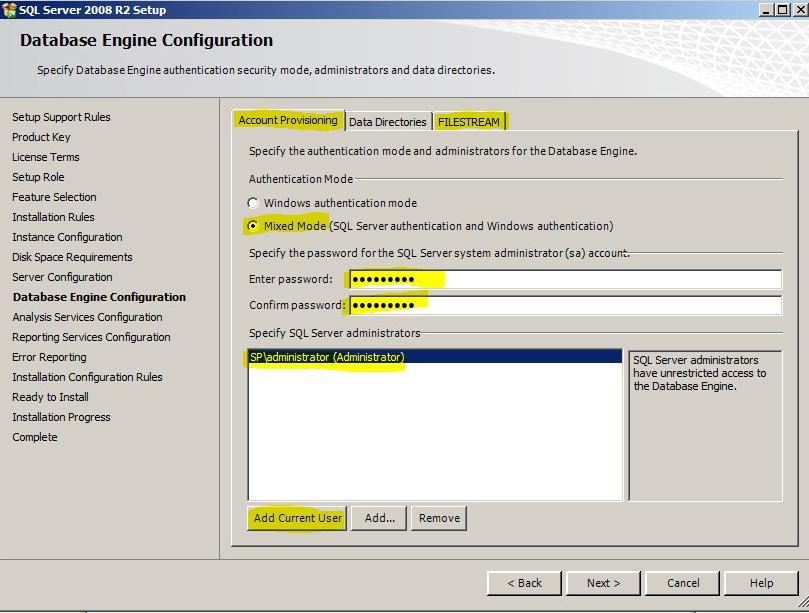The image size is (809, 613).
Task: Open Help for this setup page
Action: coord(761,583)
